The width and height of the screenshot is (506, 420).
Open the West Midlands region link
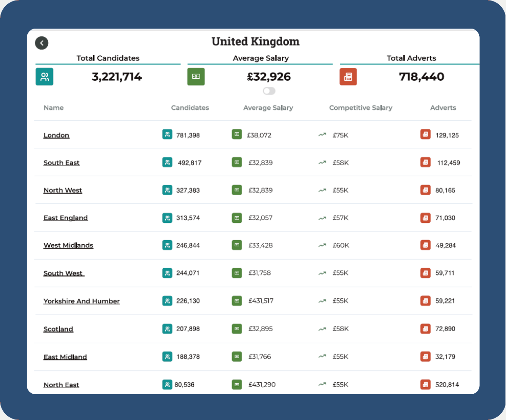[68, 245]
